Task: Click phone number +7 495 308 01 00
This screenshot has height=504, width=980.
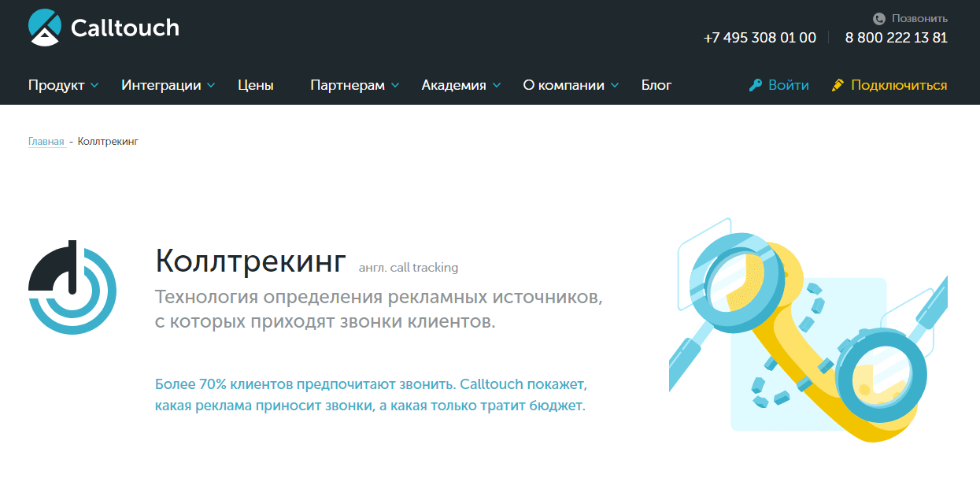Action: [x=760, y=38]
